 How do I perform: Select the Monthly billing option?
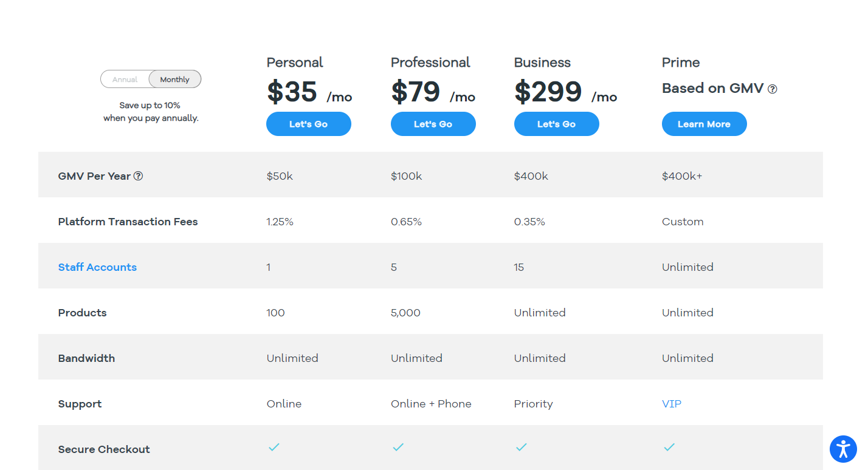(175, 80)
